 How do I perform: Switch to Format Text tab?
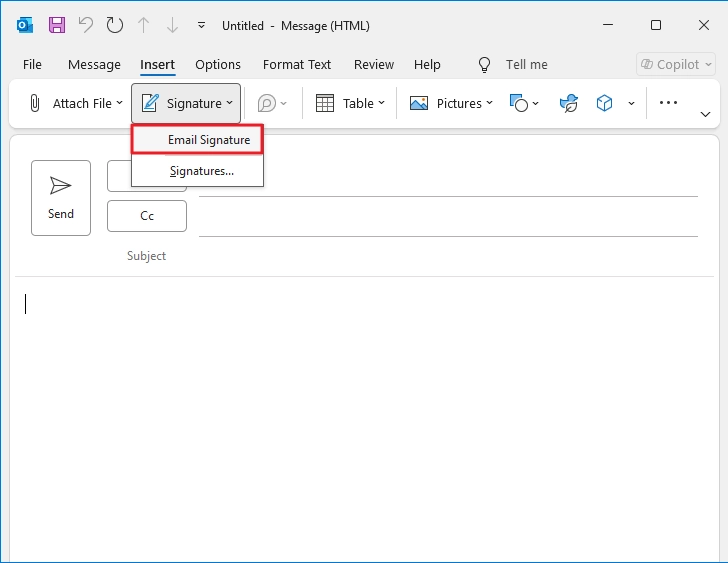297,65
